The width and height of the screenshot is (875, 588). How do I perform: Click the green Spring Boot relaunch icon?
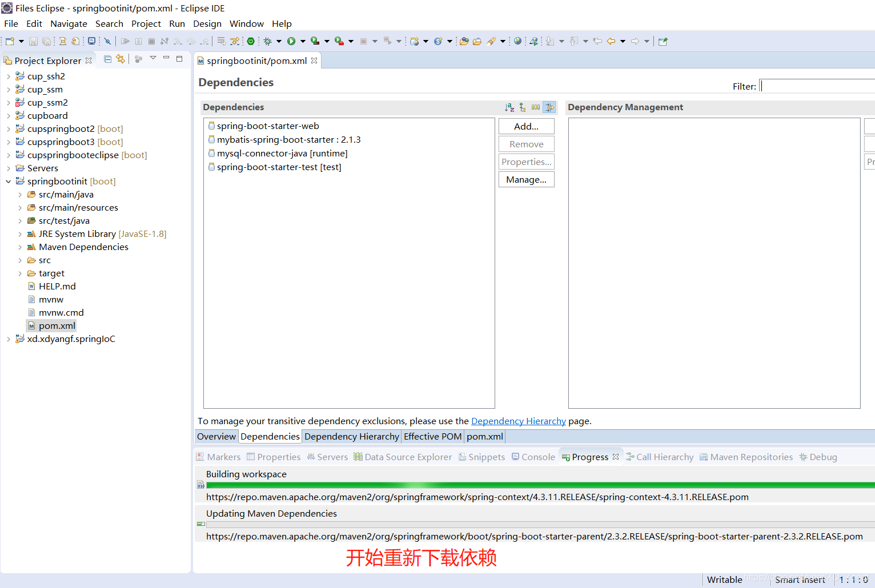point(251,41)
